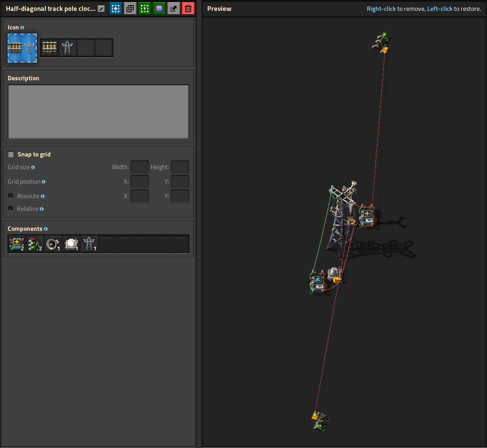The width and height of the screenshot is (487, 448).
Task: Click the Grid position X field
Action: [x=140, y=181]
